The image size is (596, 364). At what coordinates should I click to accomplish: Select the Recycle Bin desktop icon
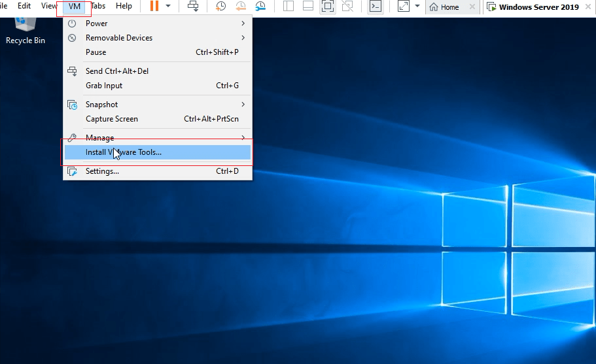tap(26, 31)
